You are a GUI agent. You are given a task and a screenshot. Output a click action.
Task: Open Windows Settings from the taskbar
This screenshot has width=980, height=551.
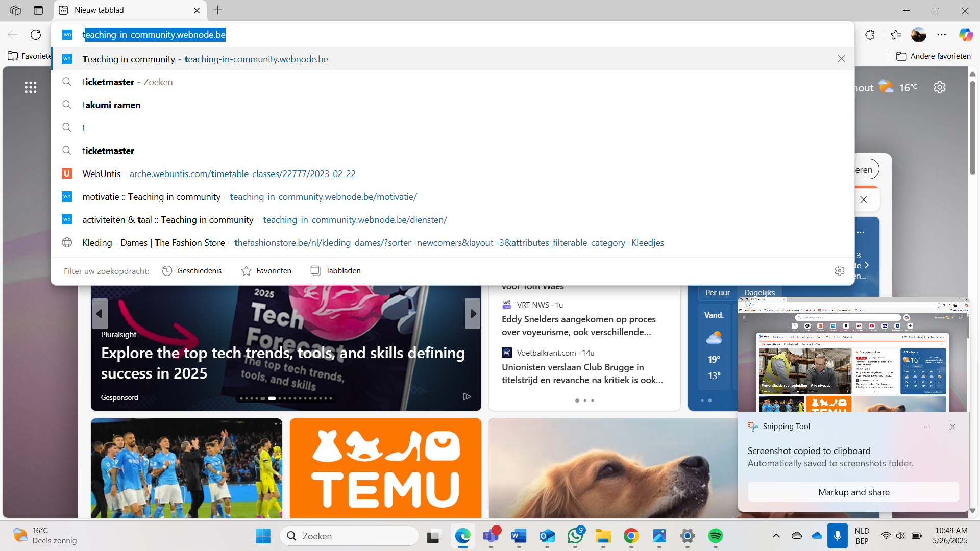688,536
